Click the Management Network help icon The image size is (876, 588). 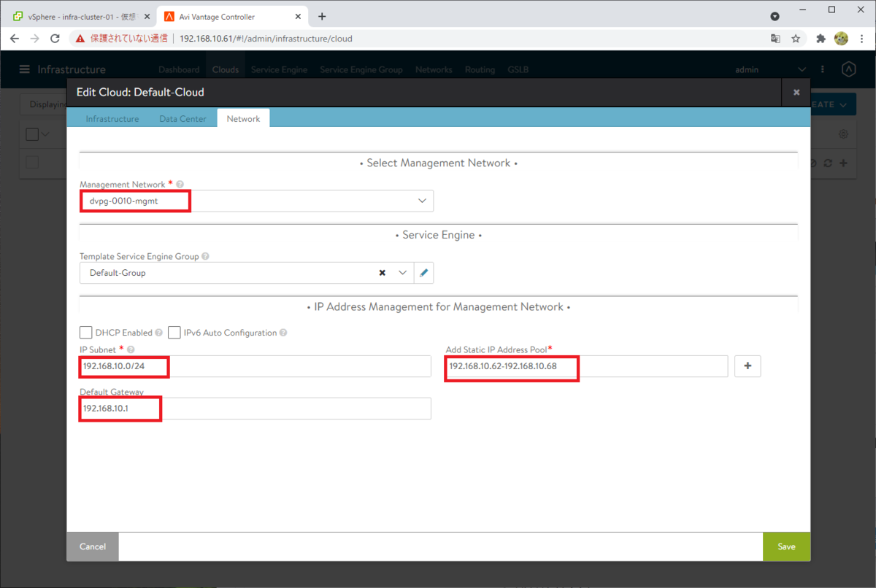click(x=180, y=185)
